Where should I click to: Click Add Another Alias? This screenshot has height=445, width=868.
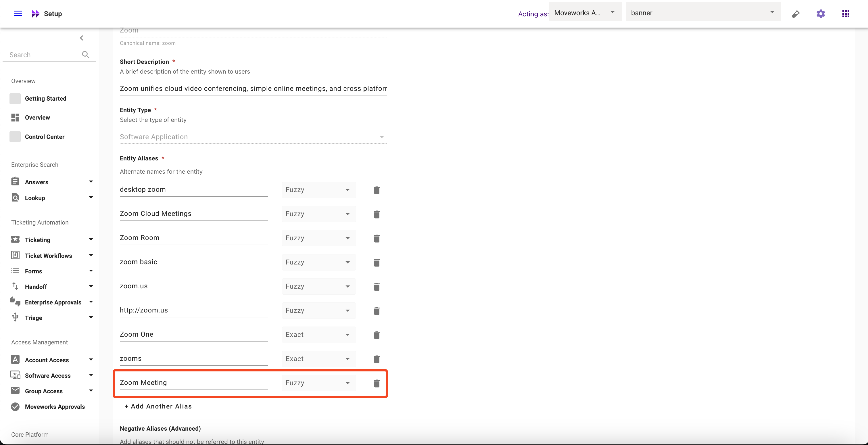pos(158,406)
